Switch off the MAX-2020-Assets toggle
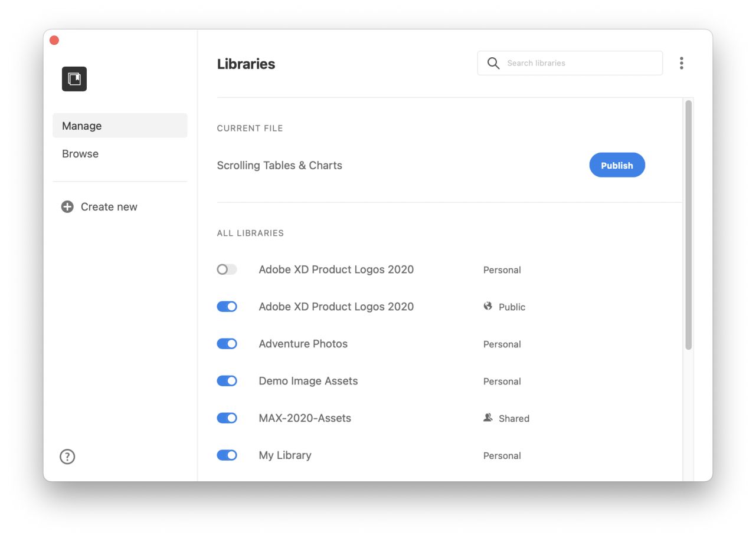The height and width of the screenshot is (539, 756). pyautogui.click(x=227, y=418)
